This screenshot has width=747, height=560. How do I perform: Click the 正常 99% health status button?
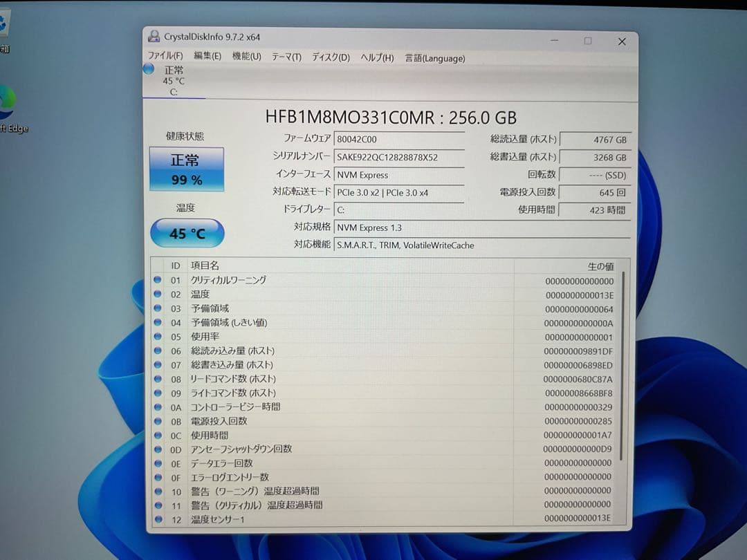pyautogui.click(x=187, y=167)
